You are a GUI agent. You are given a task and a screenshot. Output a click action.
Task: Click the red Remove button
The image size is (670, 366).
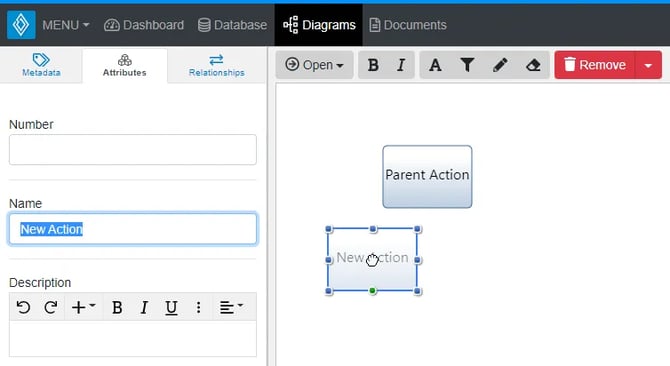coord(595,65)
